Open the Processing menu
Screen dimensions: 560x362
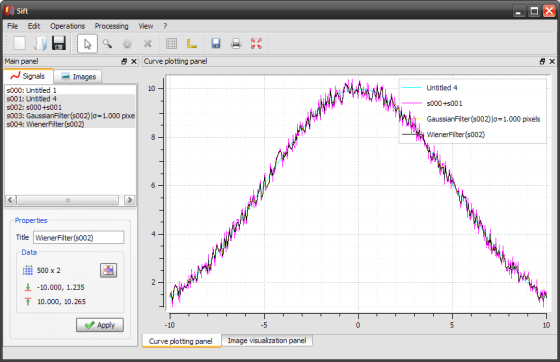click(111, 26)
